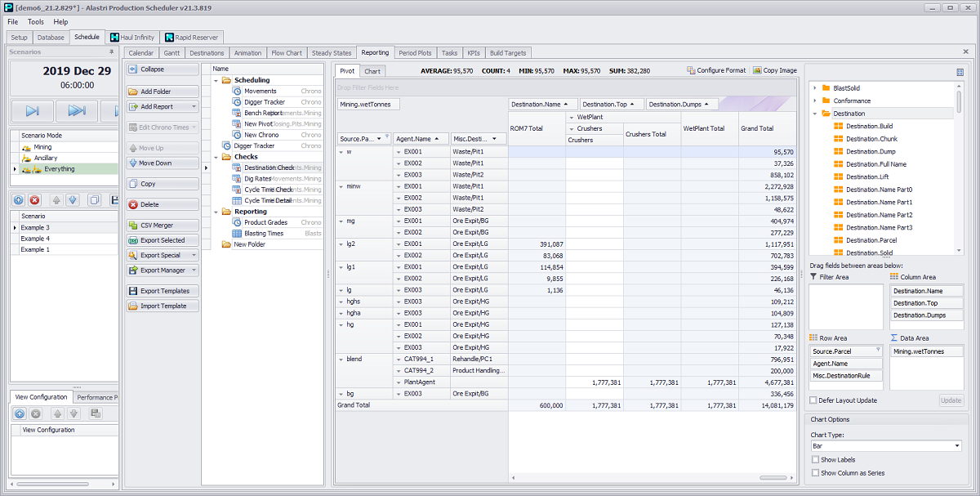Enable Defer Layout Update checkbox
This screenshot has height=496, width=980.
coord(813,400)
